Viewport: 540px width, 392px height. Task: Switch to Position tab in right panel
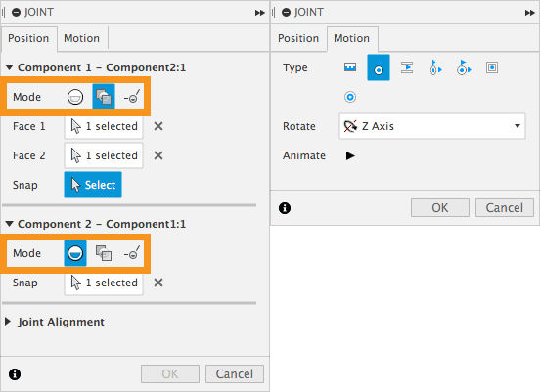point(298,38)
